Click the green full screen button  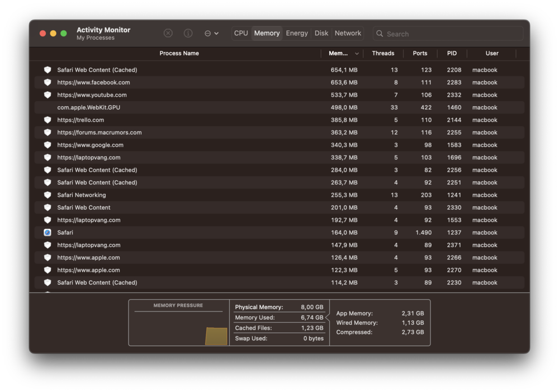point(64,33)
